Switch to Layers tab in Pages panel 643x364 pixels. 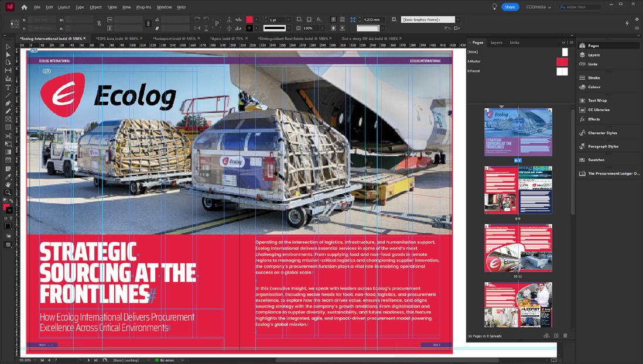pyautogui.click(x=496, y=42)
